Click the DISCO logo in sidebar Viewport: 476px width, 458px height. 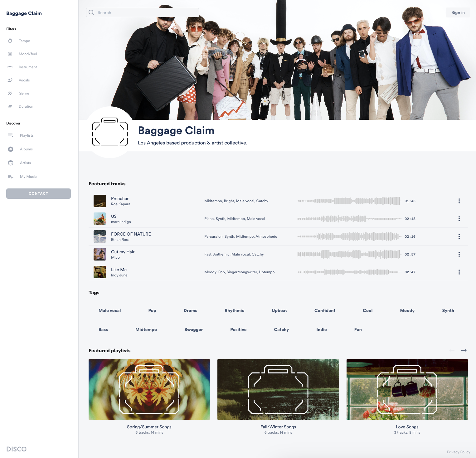17,449
